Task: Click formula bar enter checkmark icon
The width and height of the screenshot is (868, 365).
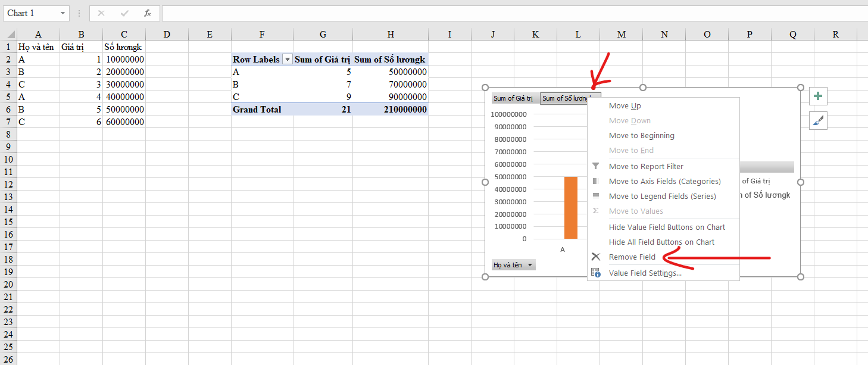Action: [124, 13]
